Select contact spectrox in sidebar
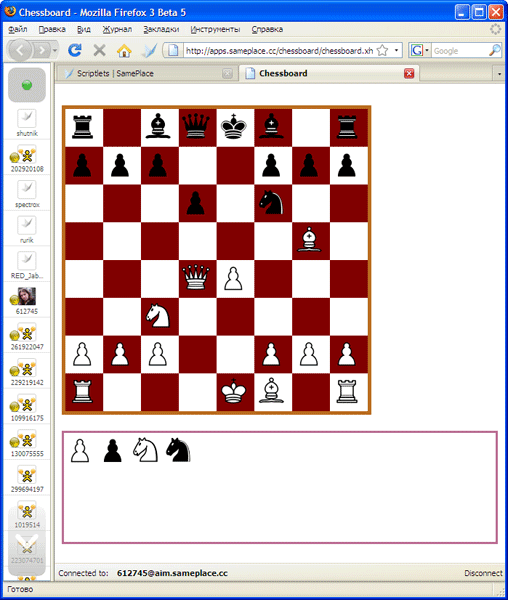Image resolution: width=508 pixels, height=600 pixels. pyautogui.click(x=27, y=194)
